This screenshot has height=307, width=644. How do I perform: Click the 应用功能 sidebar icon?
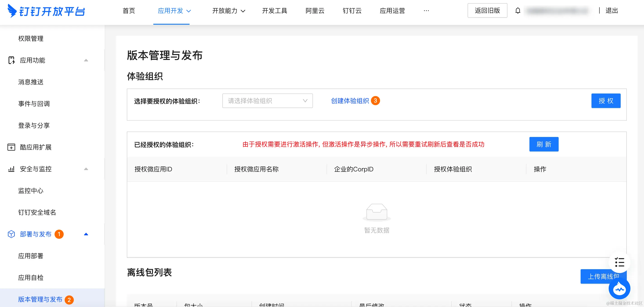[x=12, y=60]
